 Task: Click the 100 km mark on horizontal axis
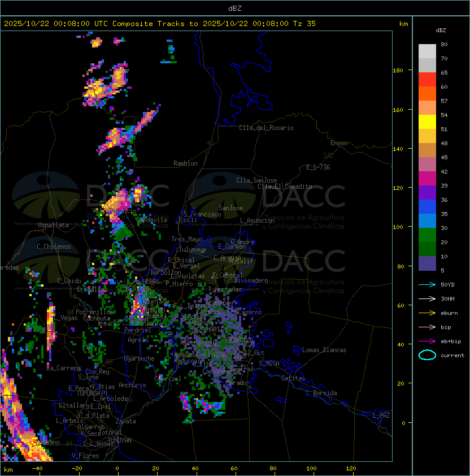pyautogui.click(x=311, y=469)
